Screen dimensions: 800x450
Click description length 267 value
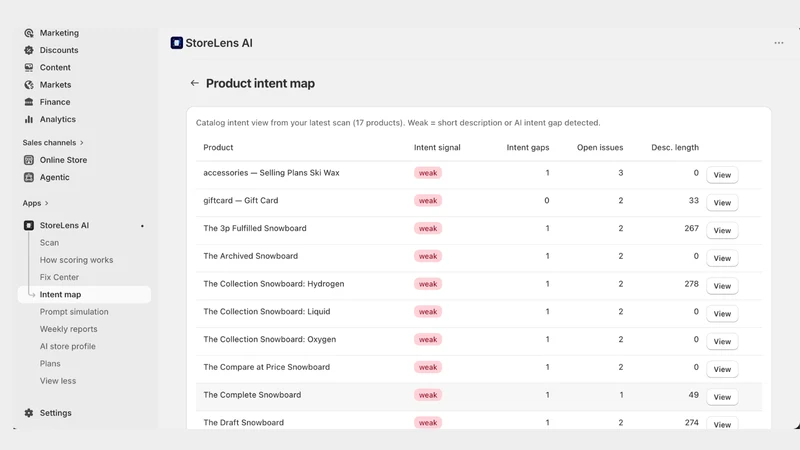691,228
